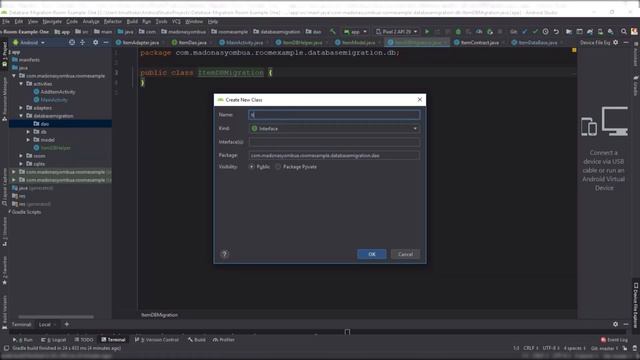This screenshot has height=360, width=640.
Task: Switch to the ItemContract.java tab
Action: pos(479,42)
